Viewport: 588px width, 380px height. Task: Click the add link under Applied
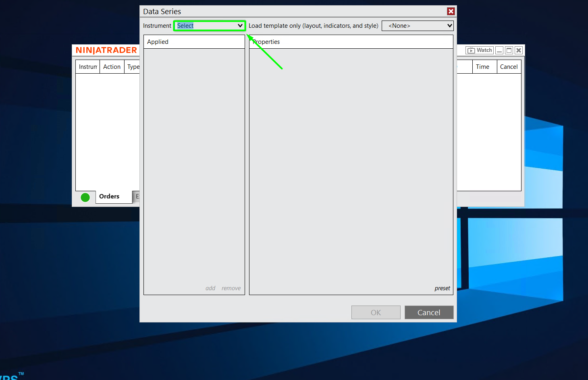click(x=210, y=288)
